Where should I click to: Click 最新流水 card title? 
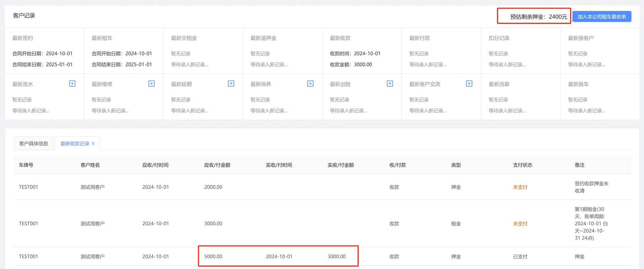pos(23,84)
